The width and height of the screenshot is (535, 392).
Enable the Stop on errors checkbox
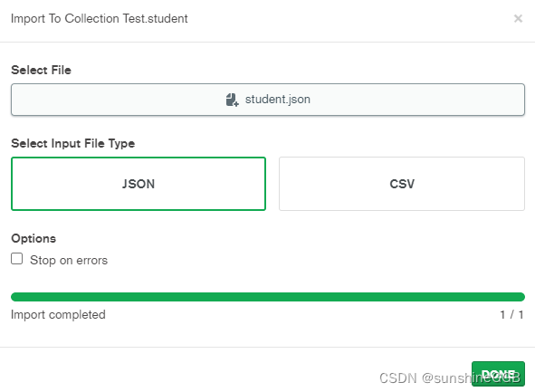(x=17, y=259)
